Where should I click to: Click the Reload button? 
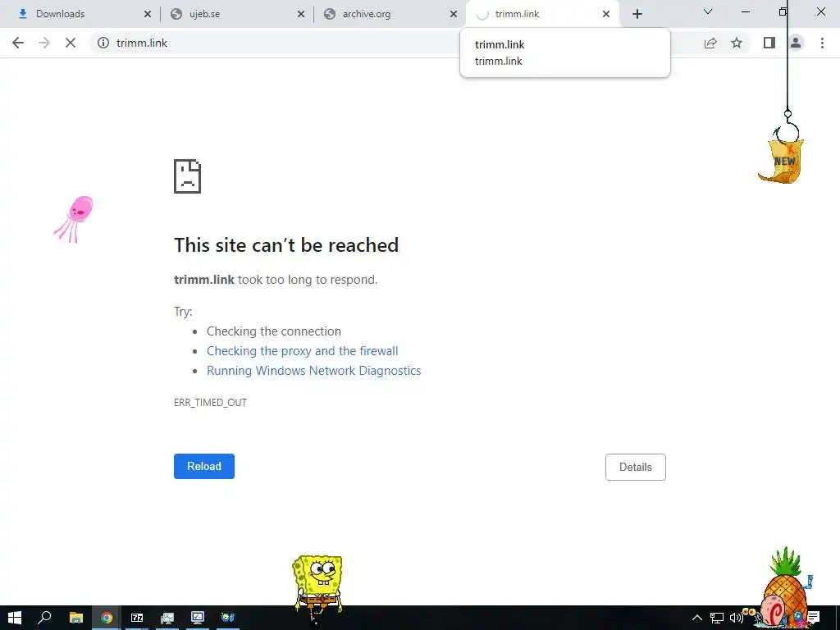(x=204, y=466)
